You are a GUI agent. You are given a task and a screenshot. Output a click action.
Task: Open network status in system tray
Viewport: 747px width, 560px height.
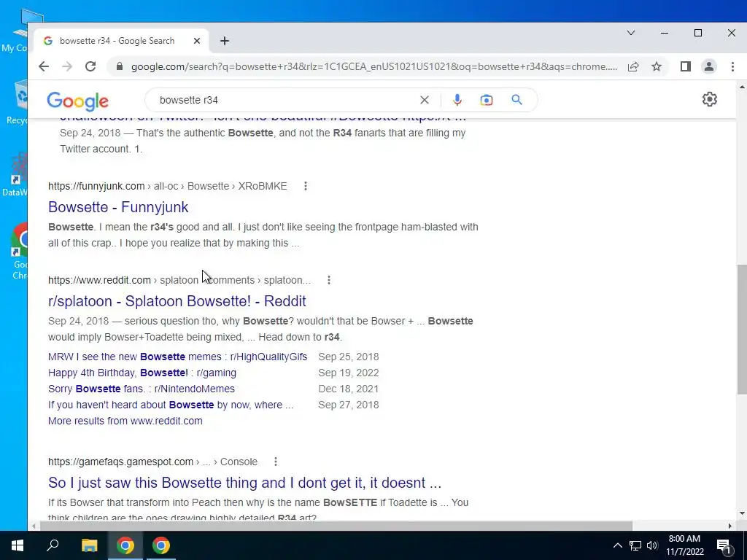[635, 545]
